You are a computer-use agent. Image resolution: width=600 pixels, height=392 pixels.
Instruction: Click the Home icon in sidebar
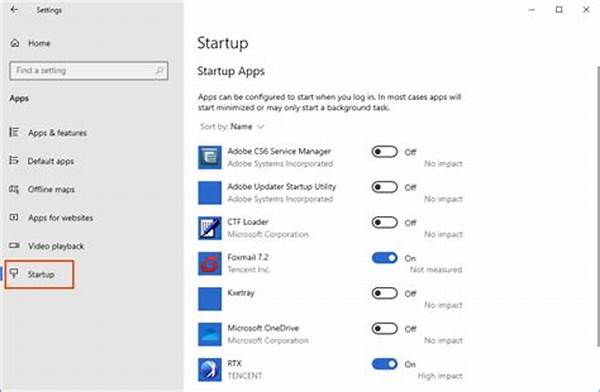point(15,43)
